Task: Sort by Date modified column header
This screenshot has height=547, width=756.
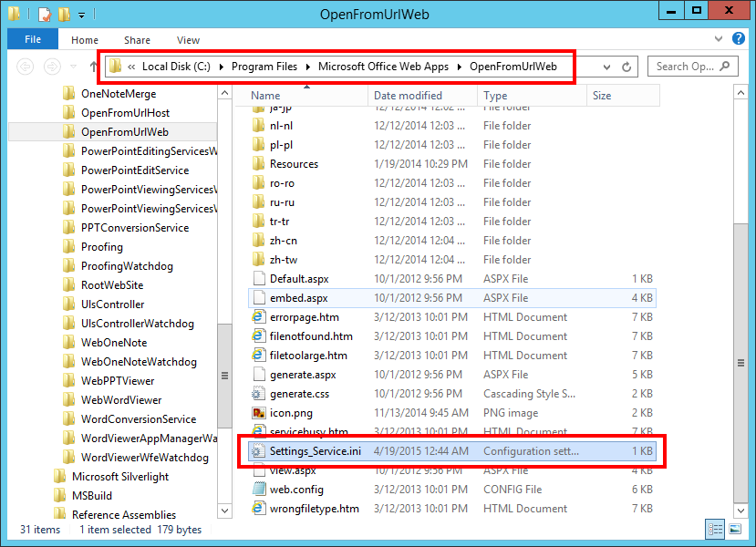Action: pyautogui.click(x=422, y=96)
